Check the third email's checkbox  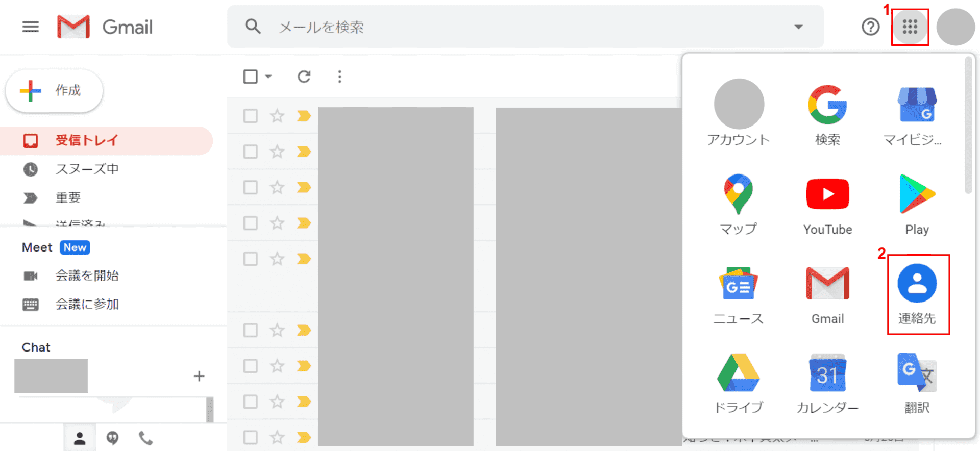(250, 187)
